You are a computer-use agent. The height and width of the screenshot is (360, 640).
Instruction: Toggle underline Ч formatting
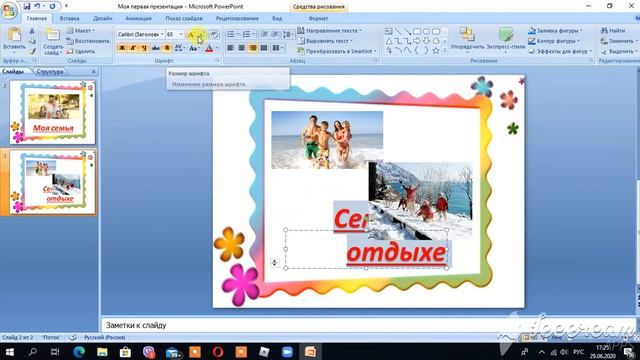[x=144, y=48]
